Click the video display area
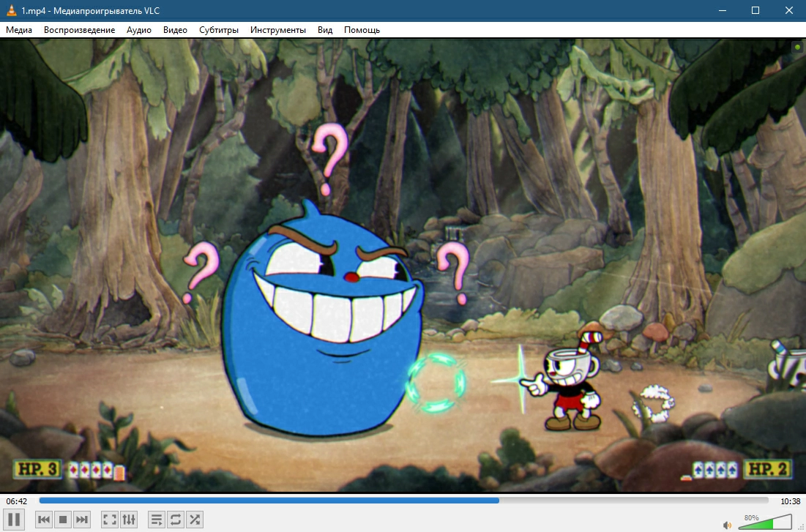 pyautogui.click(x=403, y=265)
